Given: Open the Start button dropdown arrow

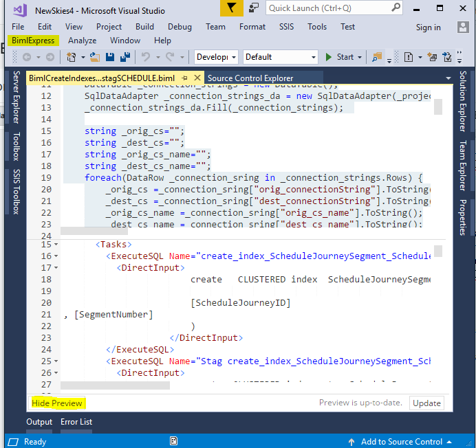Looking at the screenshot, I should click(360, 57).
